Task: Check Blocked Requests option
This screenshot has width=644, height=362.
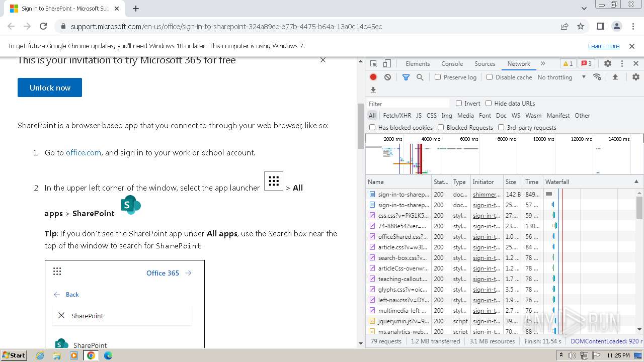Action: [x=441, y=127]
